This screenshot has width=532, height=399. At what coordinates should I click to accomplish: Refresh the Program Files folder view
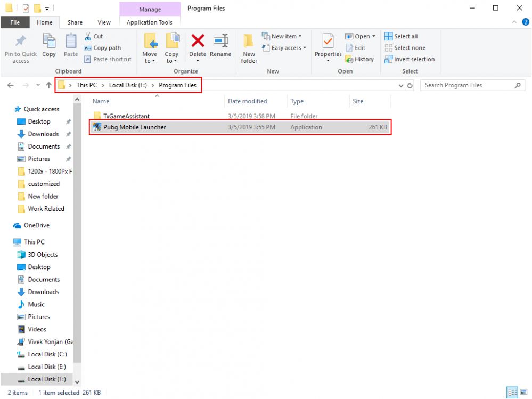click(410, 85)
